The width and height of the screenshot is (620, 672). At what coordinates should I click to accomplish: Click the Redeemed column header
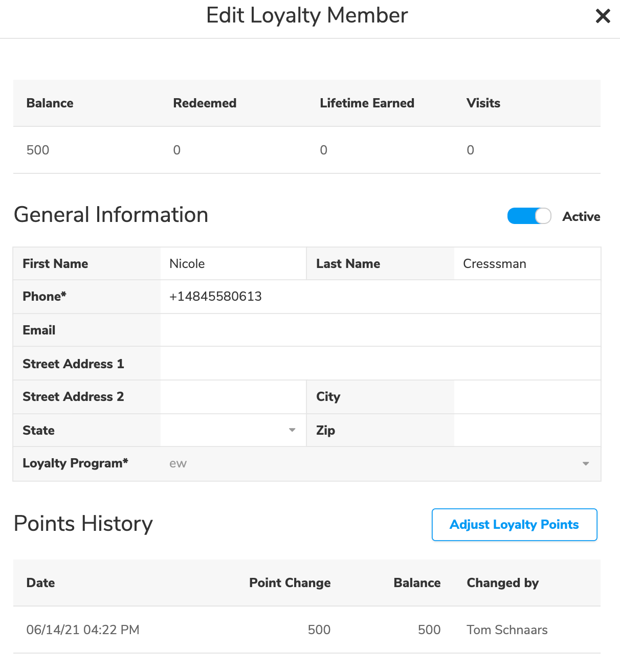(x=205, y=103)
